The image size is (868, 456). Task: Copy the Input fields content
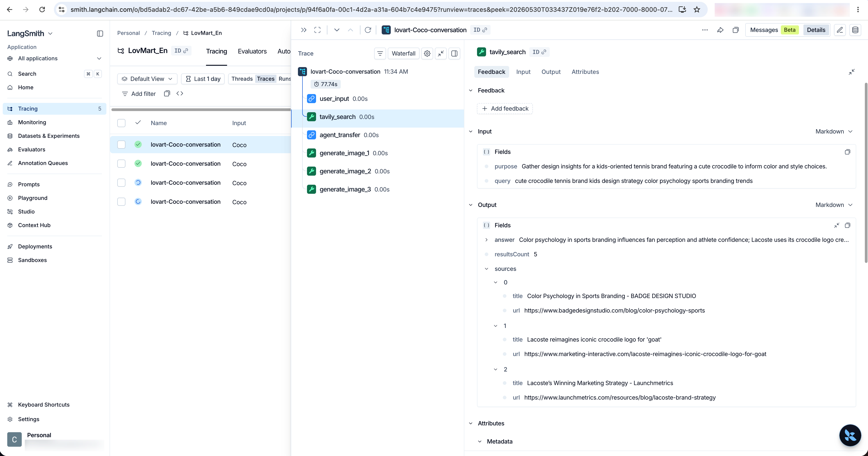(847, 152)
